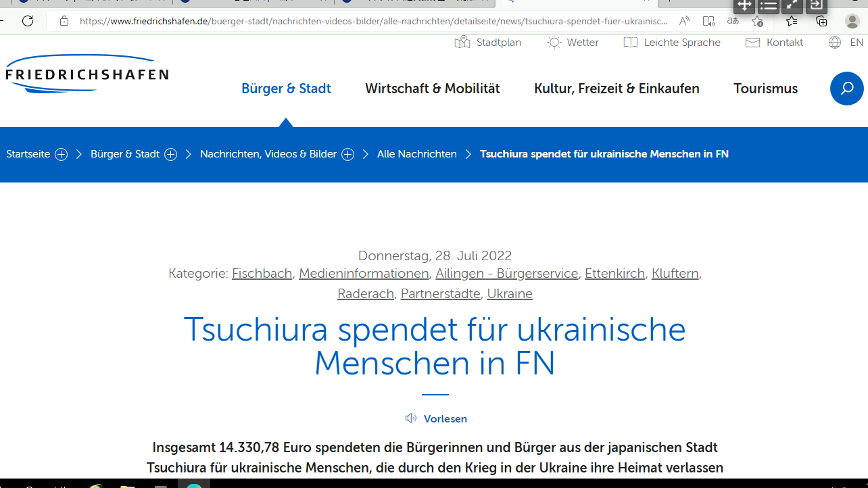
Task: Add this page to favorites using the star-plus icon
Action: coord(757,21)
